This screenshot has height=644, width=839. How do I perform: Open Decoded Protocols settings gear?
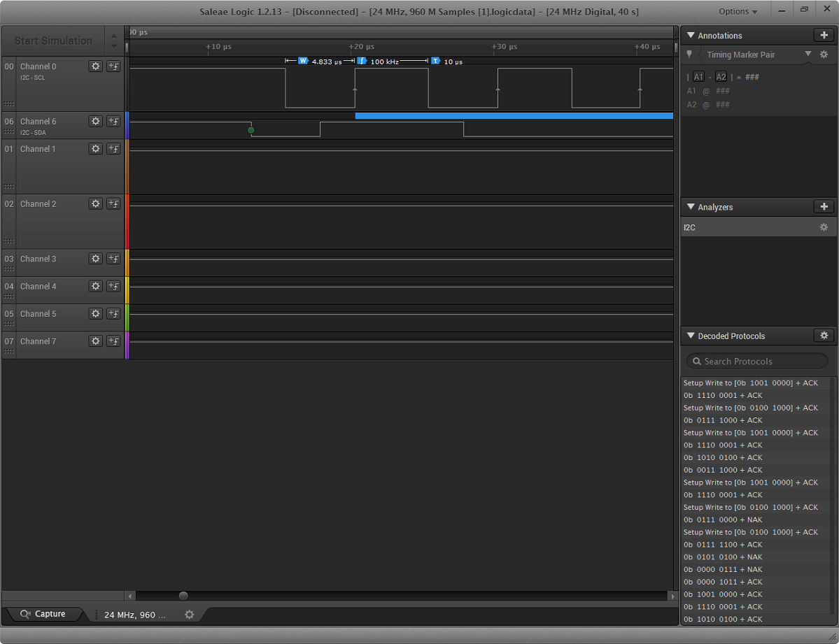(x=824, y=336)
